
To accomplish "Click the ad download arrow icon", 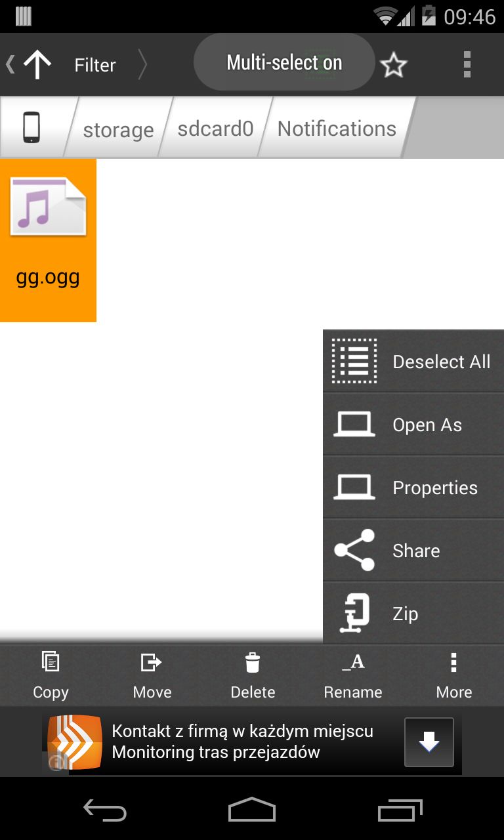I will (x=429, y=742).
